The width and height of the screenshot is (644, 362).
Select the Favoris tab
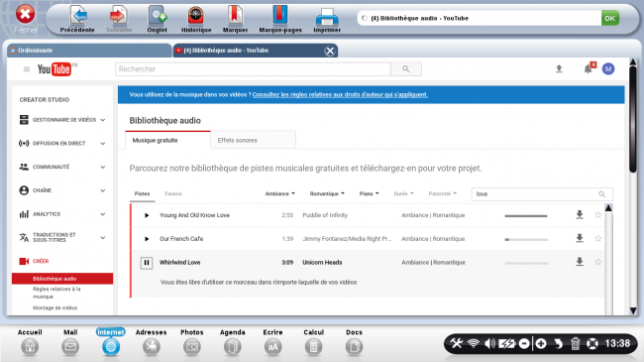[173, 193]
